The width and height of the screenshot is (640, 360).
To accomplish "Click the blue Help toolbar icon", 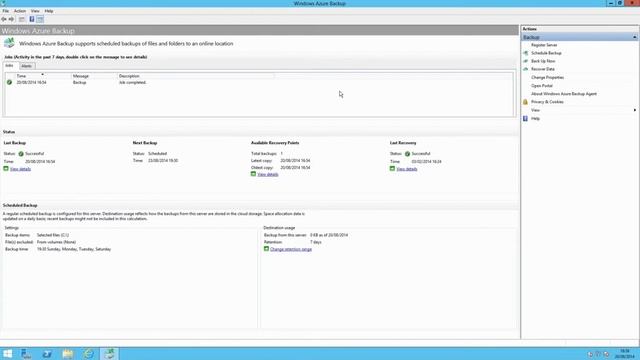I will [x=31, y=19].
